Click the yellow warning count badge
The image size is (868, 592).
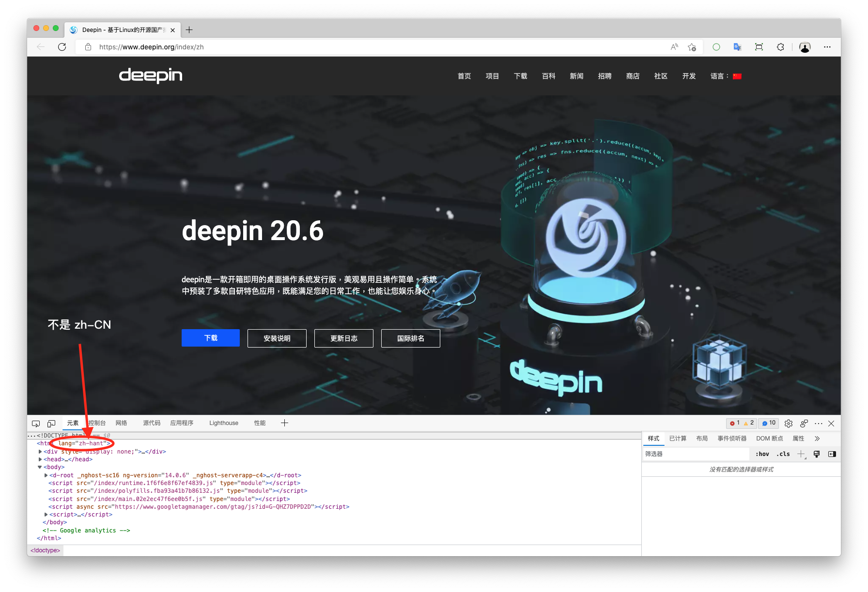(x=749, y=423)
